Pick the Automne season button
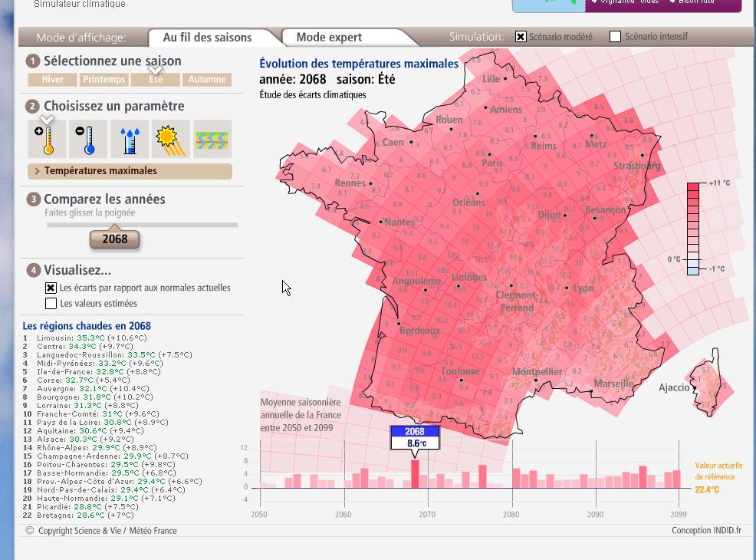Screen dimensions: 756x560 coord(207,80)
